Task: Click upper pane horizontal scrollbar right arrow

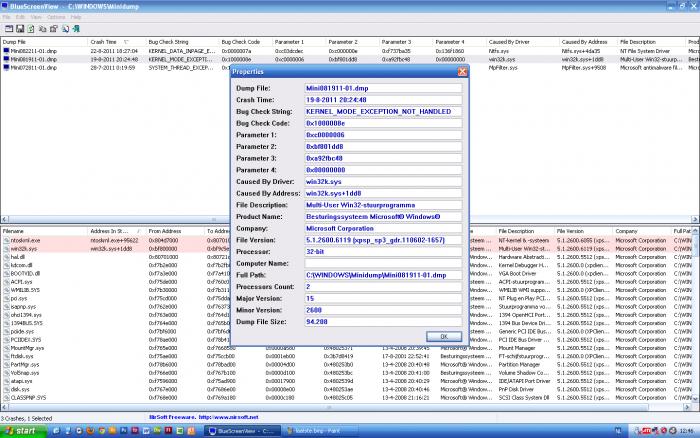Action: coord(695,219)
